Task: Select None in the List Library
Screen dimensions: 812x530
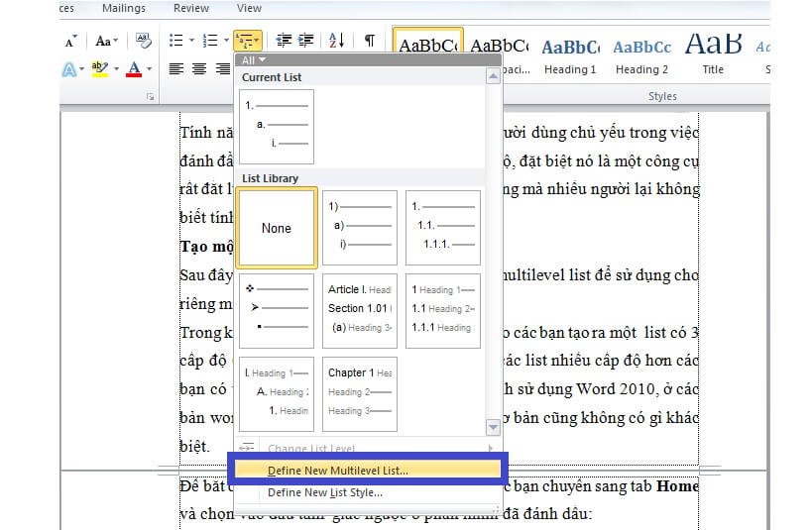Action: point(277,228)
